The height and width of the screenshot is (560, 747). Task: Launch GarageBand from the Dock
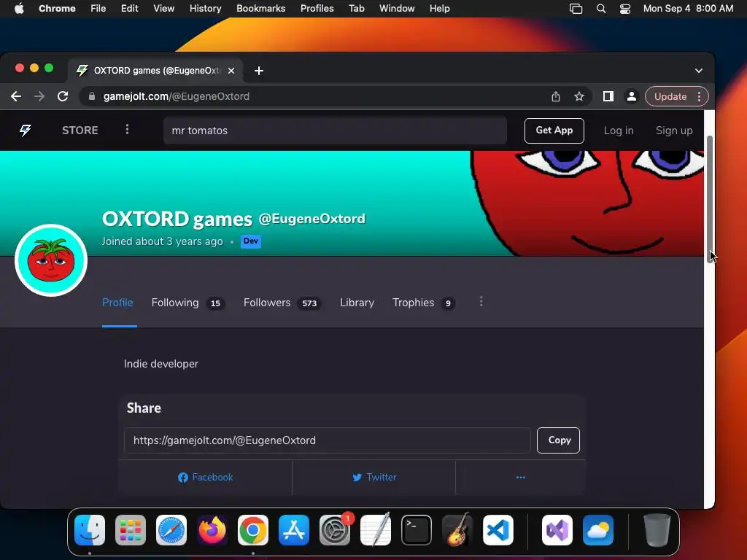coord(457,530)
